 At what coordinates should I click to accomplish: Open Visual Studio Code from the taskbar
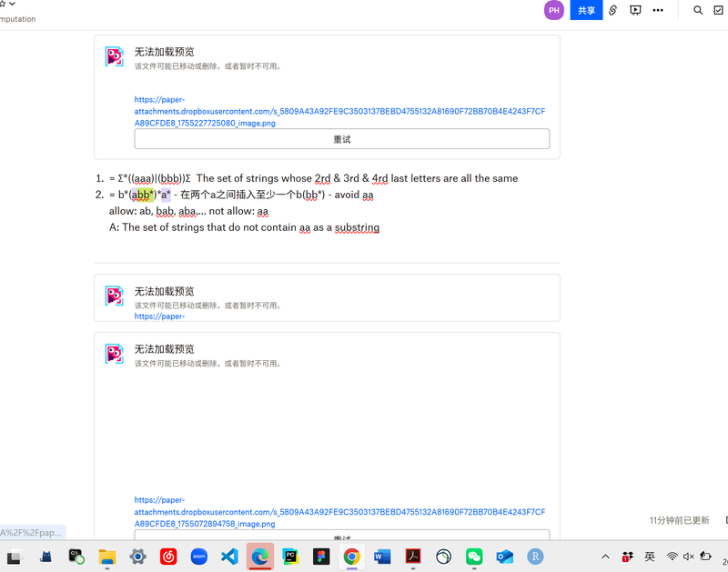[x=229, y=557]
